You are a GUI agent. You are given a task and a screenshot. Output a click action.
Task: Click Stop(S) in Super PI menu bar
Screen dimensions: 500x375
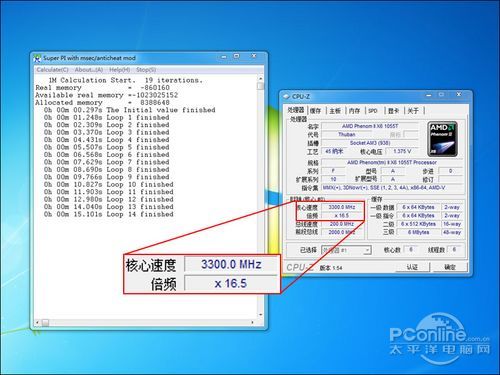coord(146,70)
